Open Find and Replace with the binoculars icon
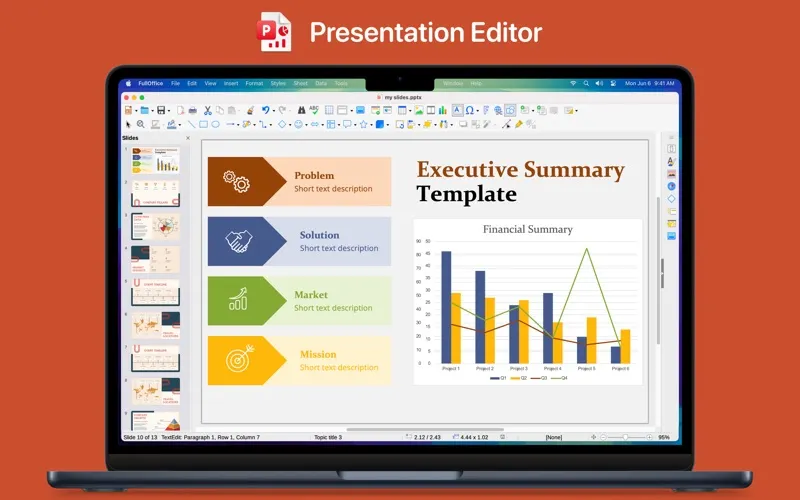The width and height of the screenshot is (800, 500). pos(302,110)
